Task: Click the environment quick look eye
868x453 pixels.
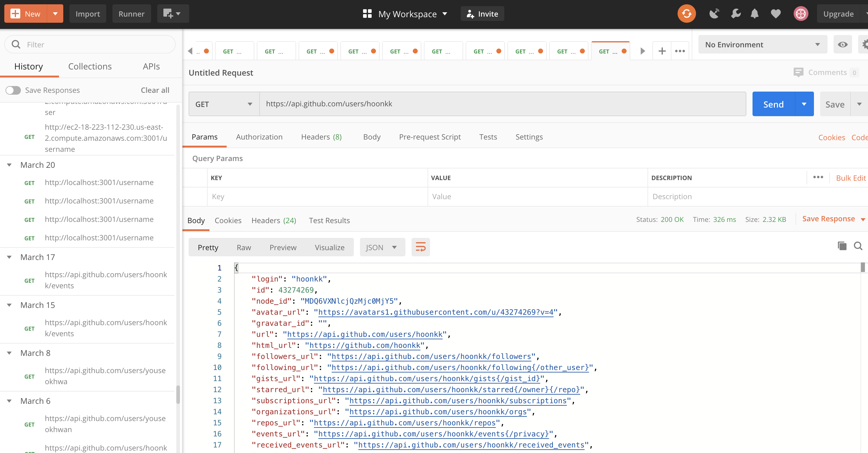Action: tap(843, 45)
